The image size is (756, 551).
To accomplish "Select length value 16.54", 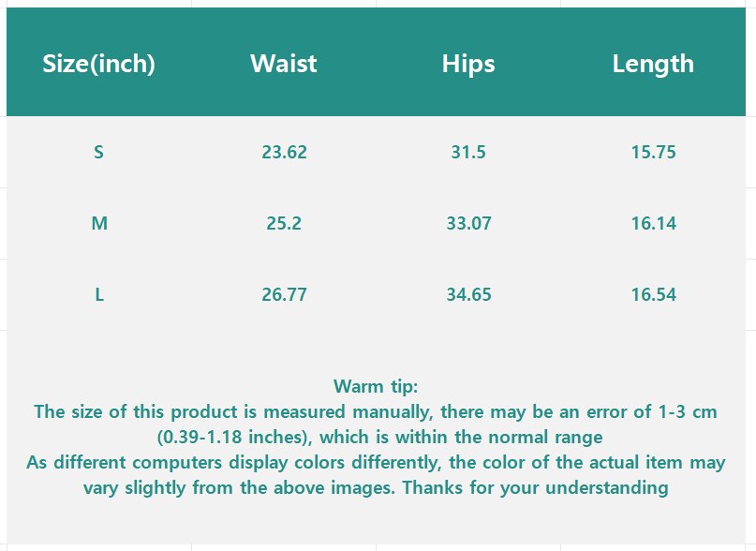I will point(653,294).
